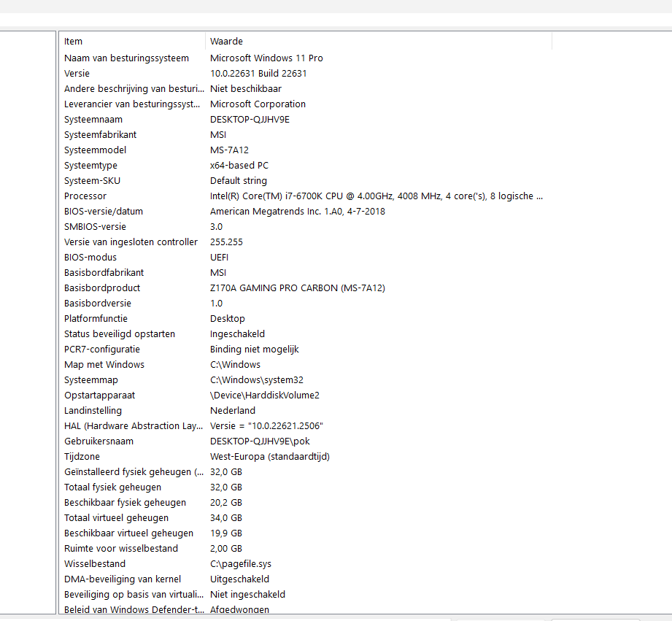Viewport: 672px width, 621px height.
Task: Select the 'Andere beschrijving van besturi...' row
Action: (134, 89)
